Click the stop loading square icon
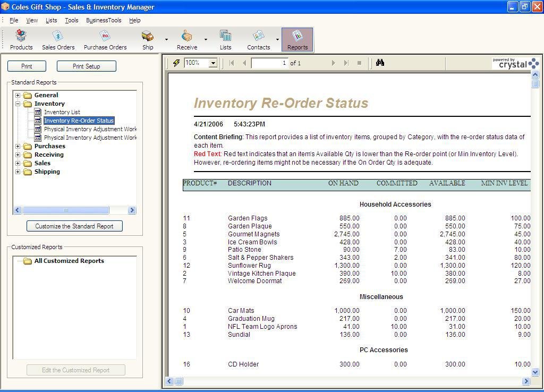The height and width of the screenshot is (392, 544). click(x=360, y=63)
